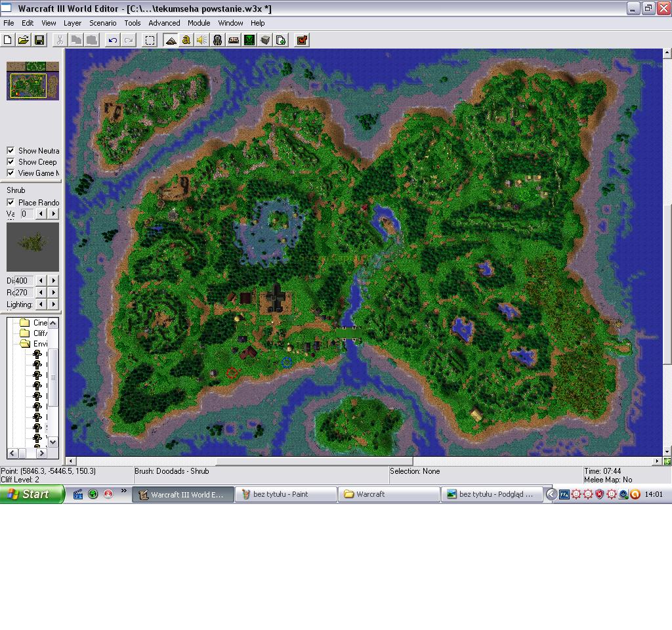The height and width of the screenshot is (630, 672).
Task: Click the Copy toolbar icon
Action: 76,40
